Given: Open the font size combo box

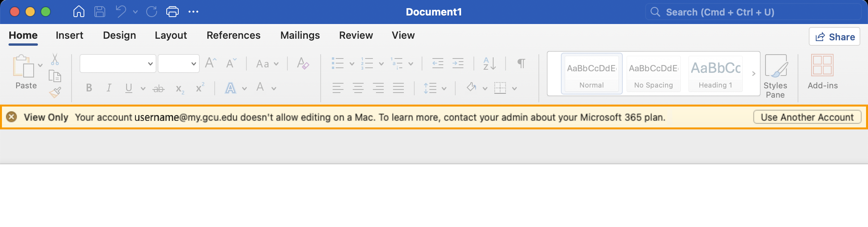Looking at the screenshot, I should point(179,64).
